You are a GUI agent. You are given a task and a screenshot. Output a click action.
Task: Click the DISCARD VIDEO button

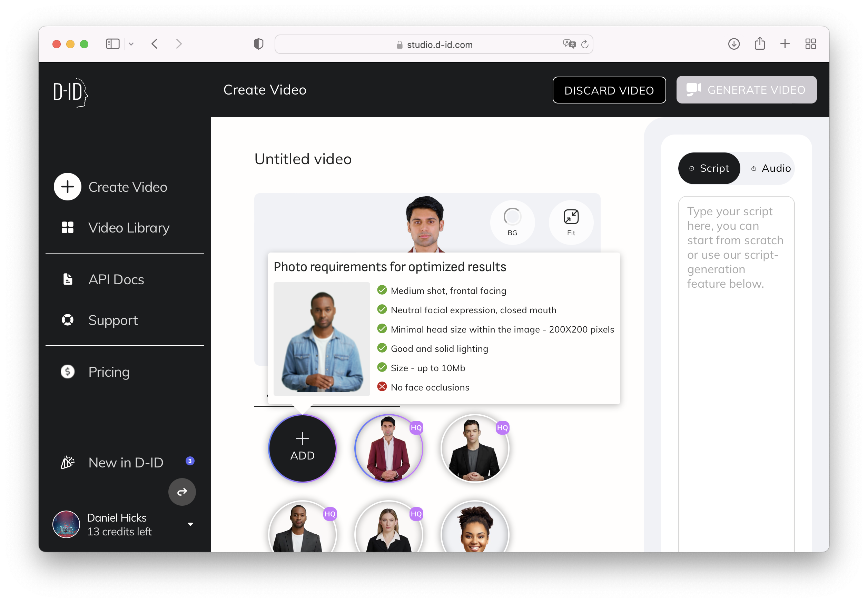coord(609,90)
